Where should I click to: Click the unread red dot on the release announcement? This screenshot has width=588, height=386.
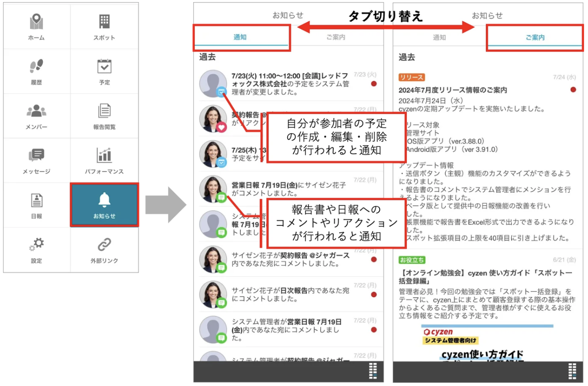coord(573,89)
